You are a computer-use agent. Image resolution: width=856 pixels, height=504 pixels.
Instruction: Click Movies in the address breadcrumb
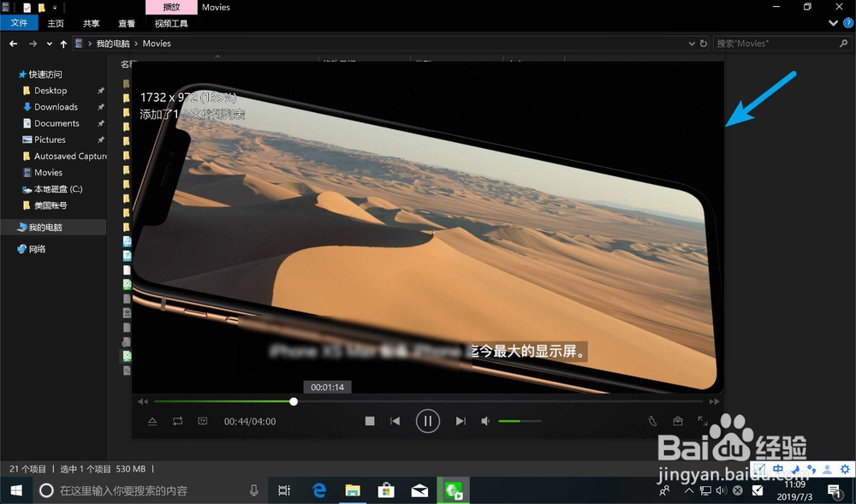pyautogui.click(x=157, y=44)
